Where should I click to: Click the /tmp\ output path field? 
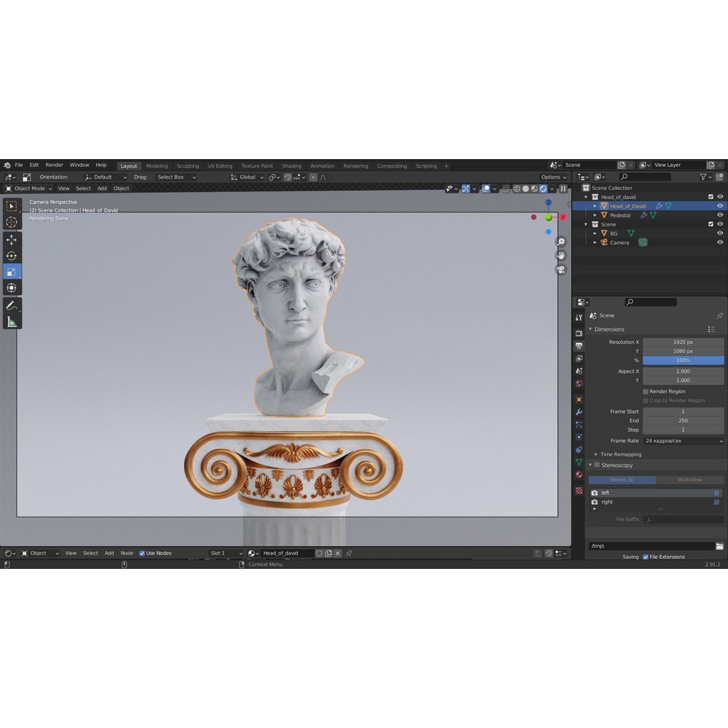pyautogui.click(x=651, y=547)
